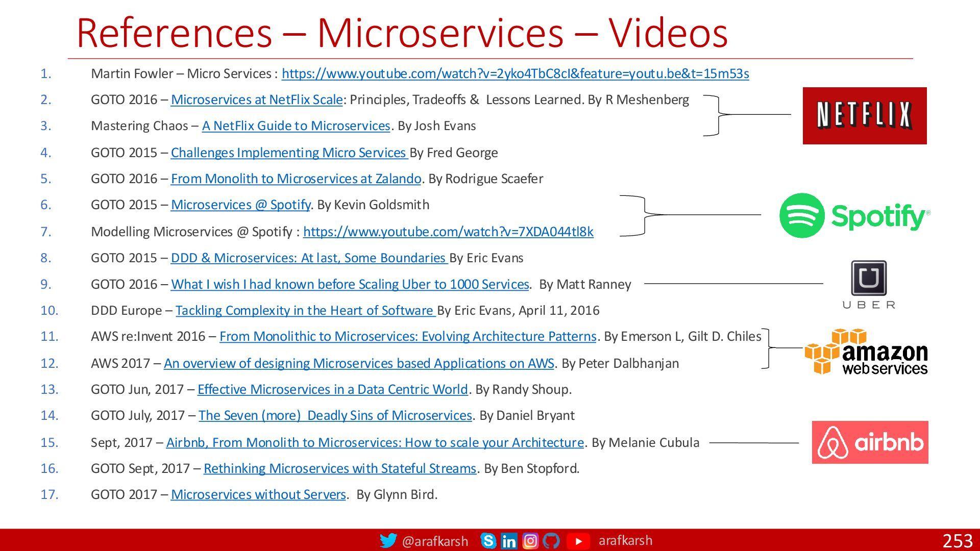Click the Uber logo
Viewport: 980px width, 551px height.
(869, 285)
